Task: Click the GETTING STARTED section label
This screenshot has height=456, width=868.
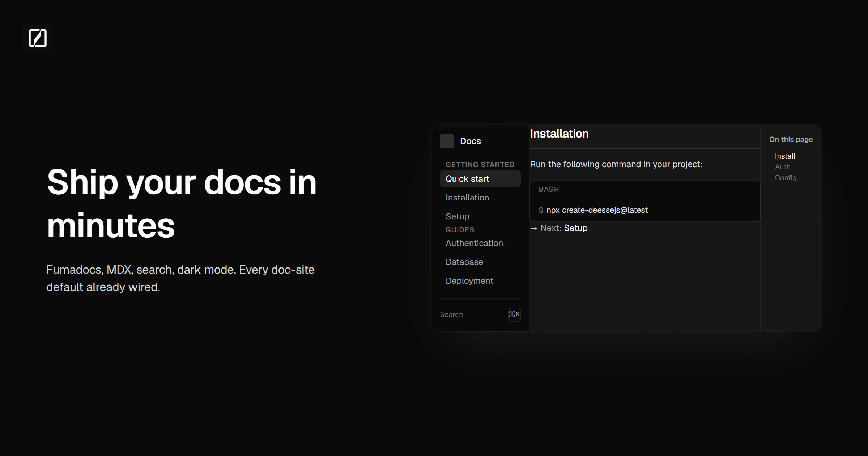Action: point(480,165)
